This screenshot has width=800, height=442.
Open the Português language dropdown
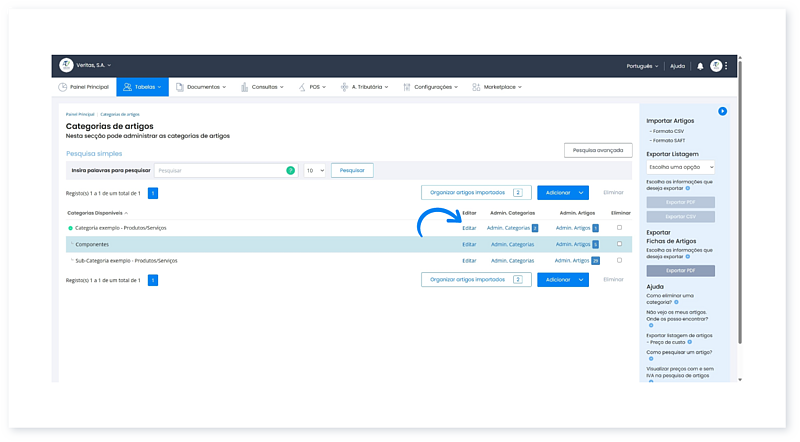click(x=641, y=66)
